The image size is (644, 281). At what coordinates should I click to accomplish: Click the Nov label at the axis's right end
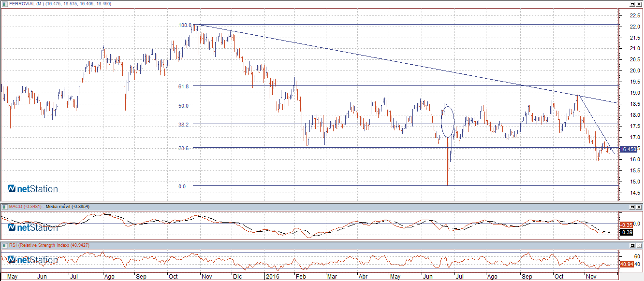coord(591,277)
